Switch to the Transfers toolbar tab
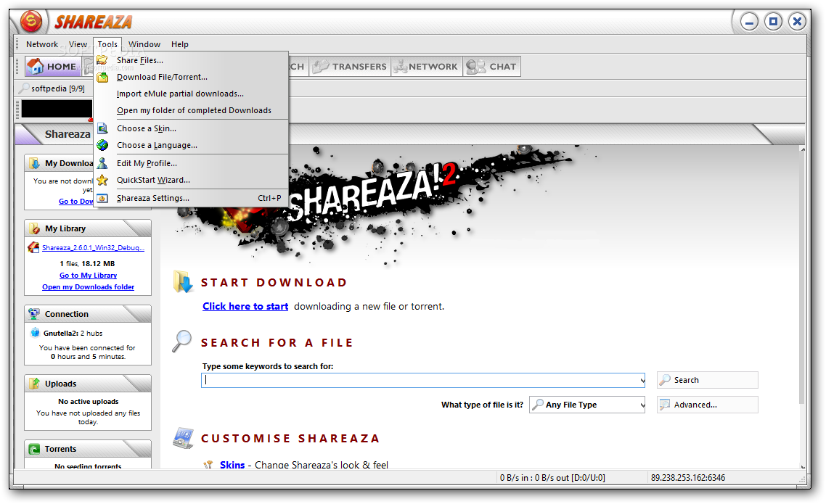826x504 pixels. coord(350,66)
